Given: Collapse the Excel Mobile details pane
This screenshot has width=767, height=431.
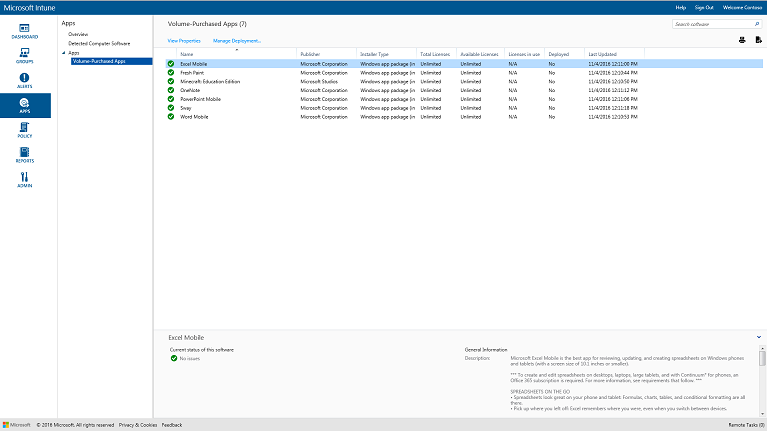Looking at the screenshot, I should pyautogui.click(x=759, y=338).
